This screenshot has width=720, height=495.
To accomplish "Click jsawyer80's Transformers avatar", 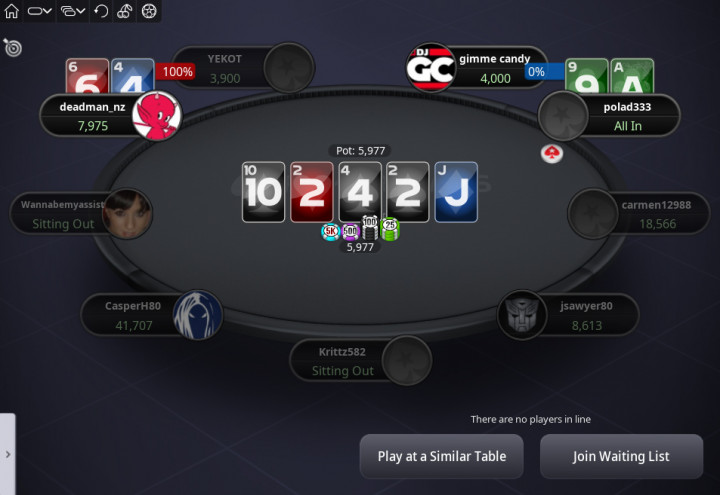I will pos(522,315).
